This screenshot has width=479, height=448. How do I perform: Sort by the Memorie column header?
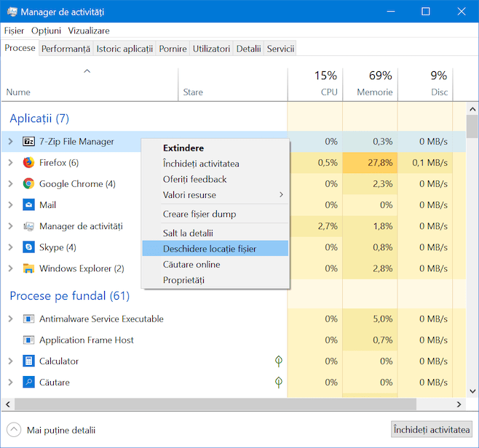(371, 84)
